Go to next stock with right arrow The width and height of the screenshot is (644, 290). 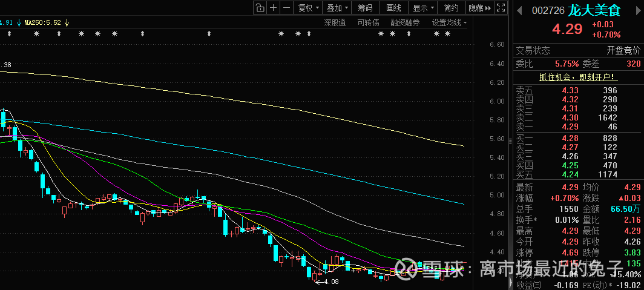(639, 10)
